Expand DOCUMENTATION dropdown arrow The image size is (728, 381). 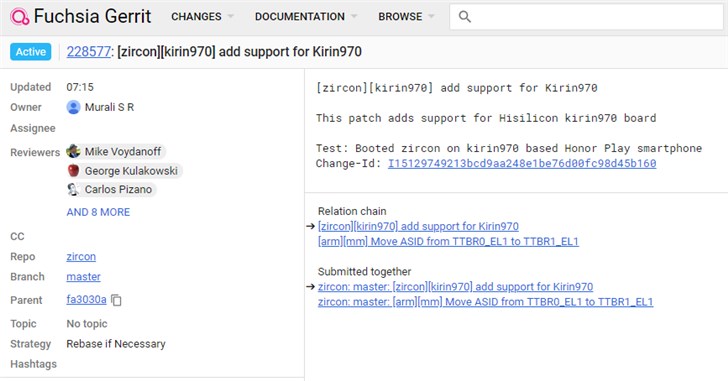coord(354,17)
